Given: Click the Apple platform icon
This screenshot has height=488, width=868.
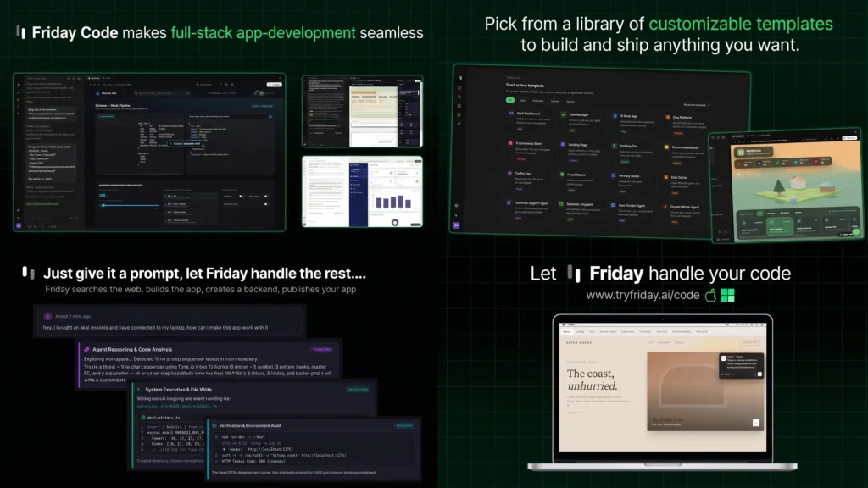Looking at the screenshot, I should (x=711, y=296).
